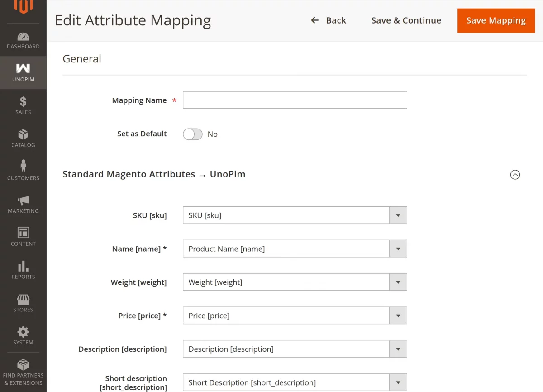Open the Stores storefront icon

click(23, 299)
